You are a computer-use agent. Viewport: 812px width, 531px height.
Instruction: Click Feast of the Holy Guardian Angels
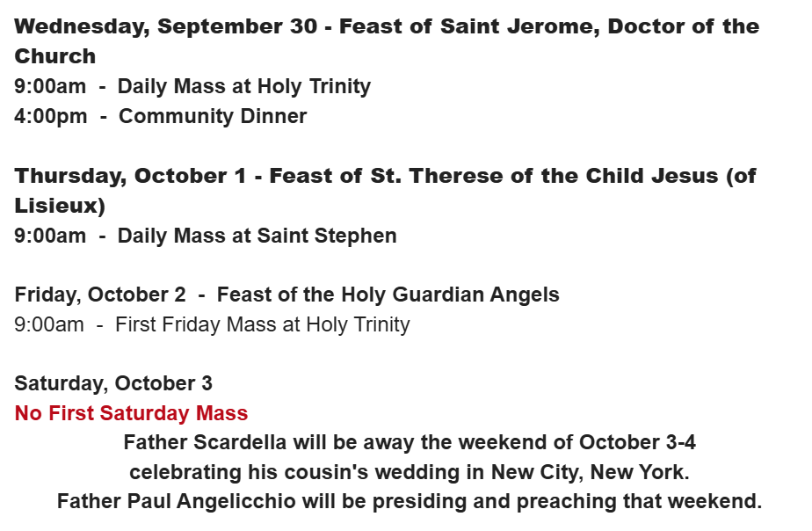click(x=388, y=295)
